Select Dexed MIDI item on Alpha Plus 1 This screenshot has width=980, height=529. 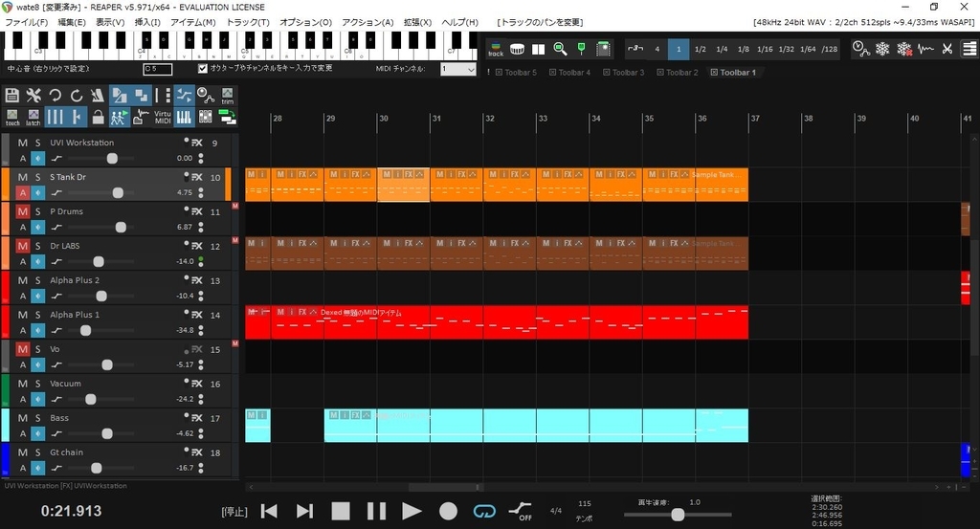pos(509,322)
